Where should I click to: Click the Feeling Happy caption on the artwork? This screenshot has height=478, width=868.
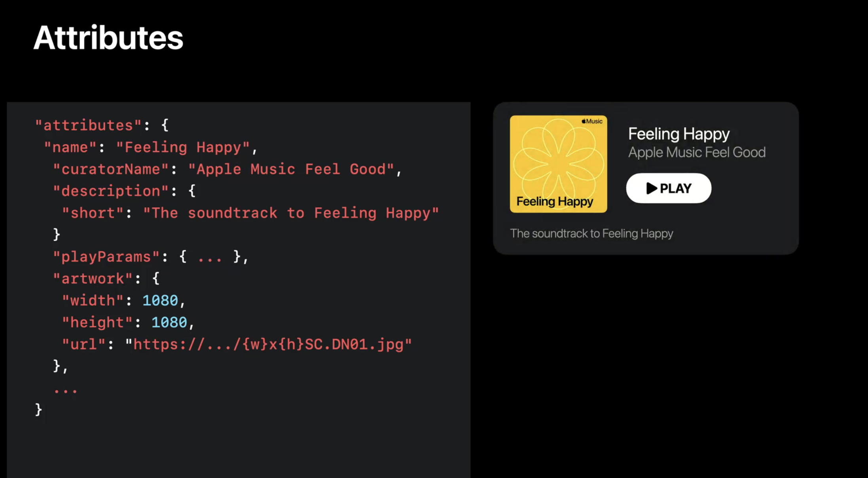tap(555, 202)
